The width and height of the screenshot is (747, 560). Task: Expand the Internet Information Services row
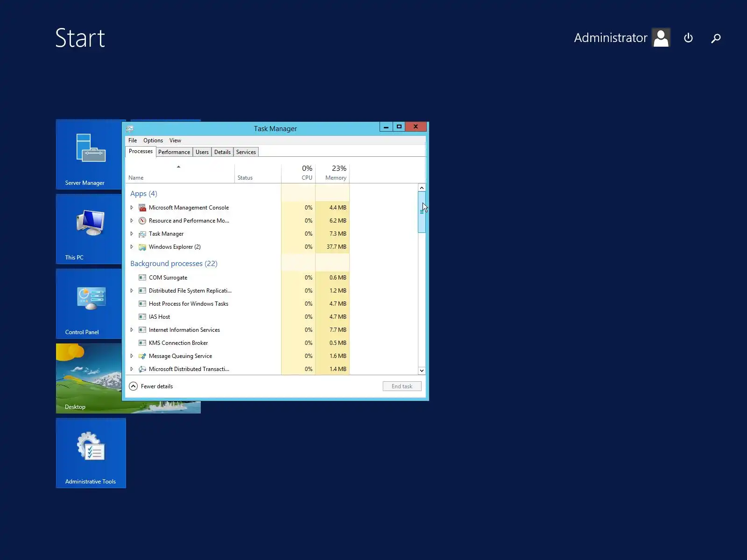tap(132, 330)
